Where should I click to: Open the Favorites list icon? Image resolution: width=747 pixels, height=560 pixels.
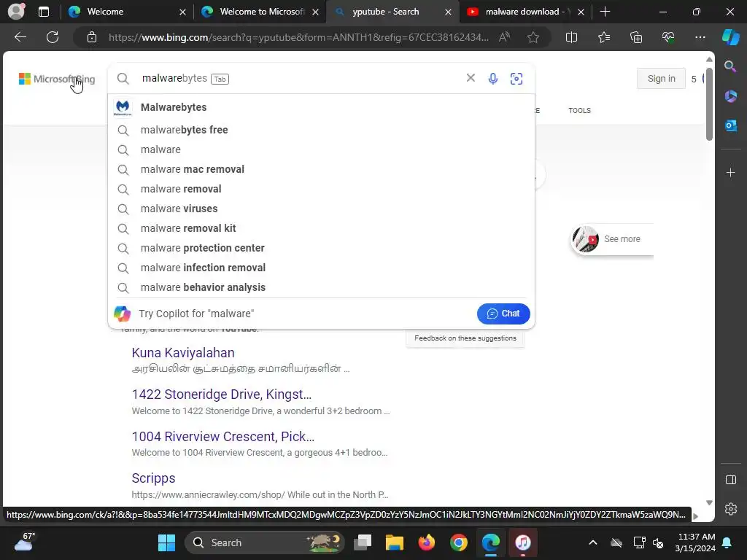(x=603, y=37)
